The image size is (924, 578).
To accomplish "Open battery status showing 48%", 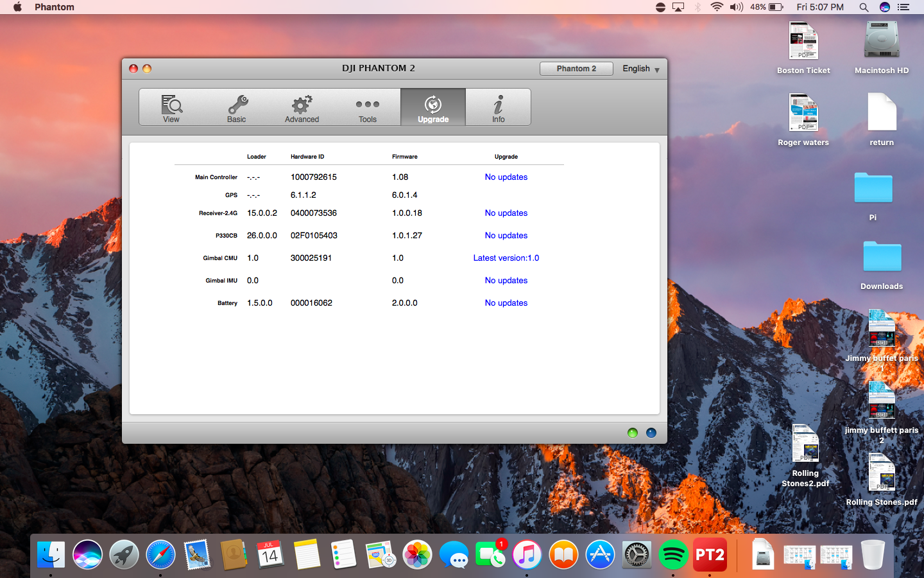I will [767, 7].
